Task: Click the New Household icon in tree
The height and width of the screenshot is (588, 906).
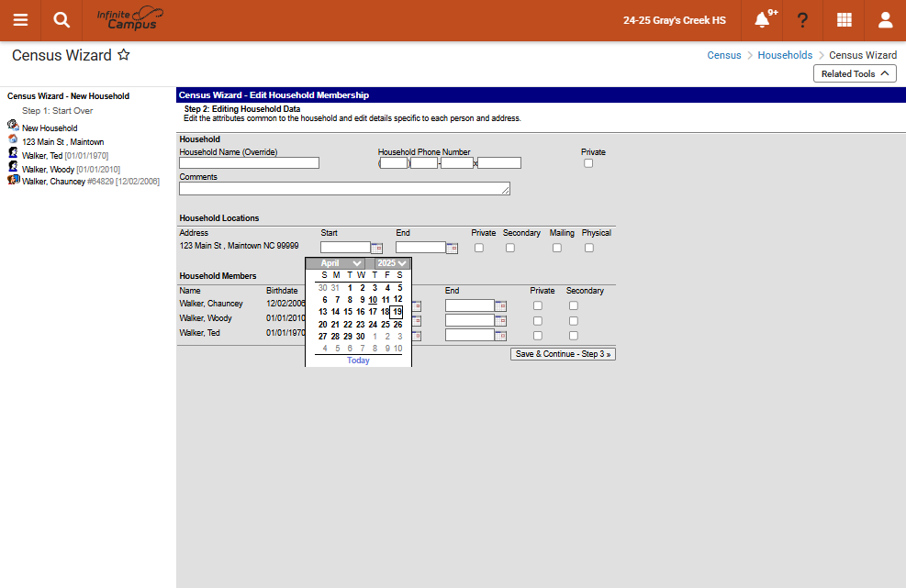Action: (13, 125)
